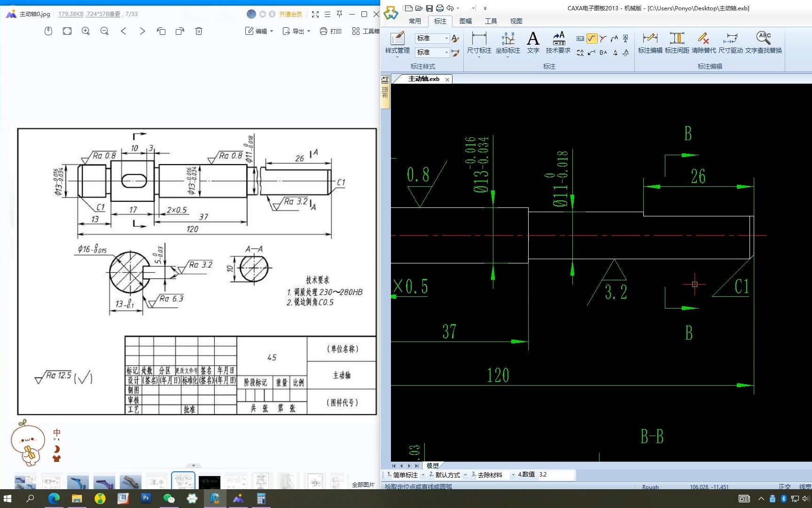The image size is (812, 508).
Task: Open 文字查找替换 find and replace
Action: [x=764, y=43]
